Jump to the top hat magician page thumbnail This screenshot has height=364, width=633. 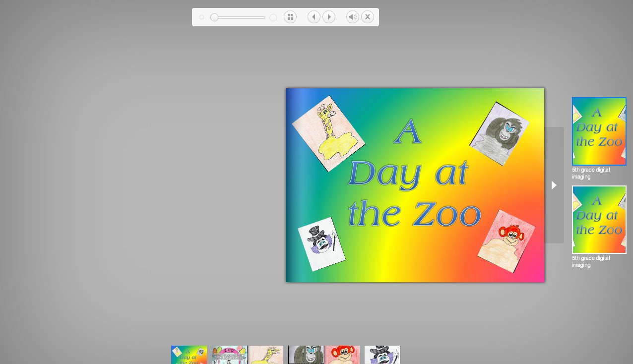(x=382, y=355)
